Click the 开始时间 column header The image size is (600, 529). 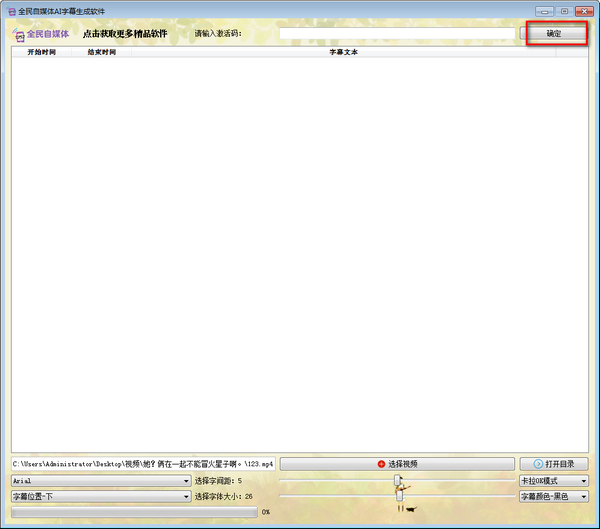tap(41, 52)
